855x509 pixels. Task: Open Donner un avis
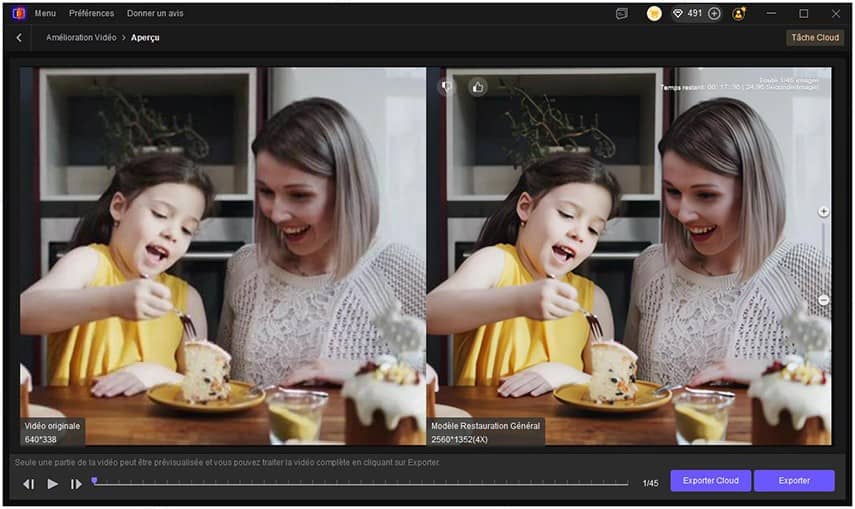(155, 13)
